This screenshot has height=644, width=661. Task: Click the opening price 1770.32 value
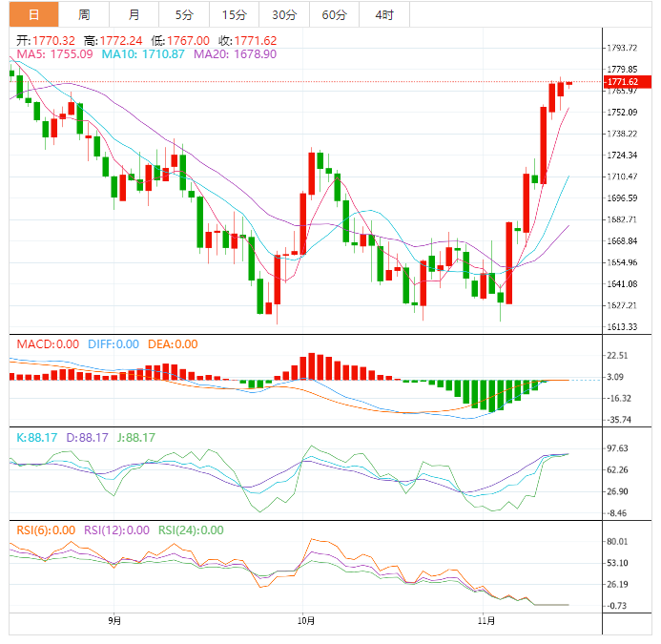[x=53, y=40]
